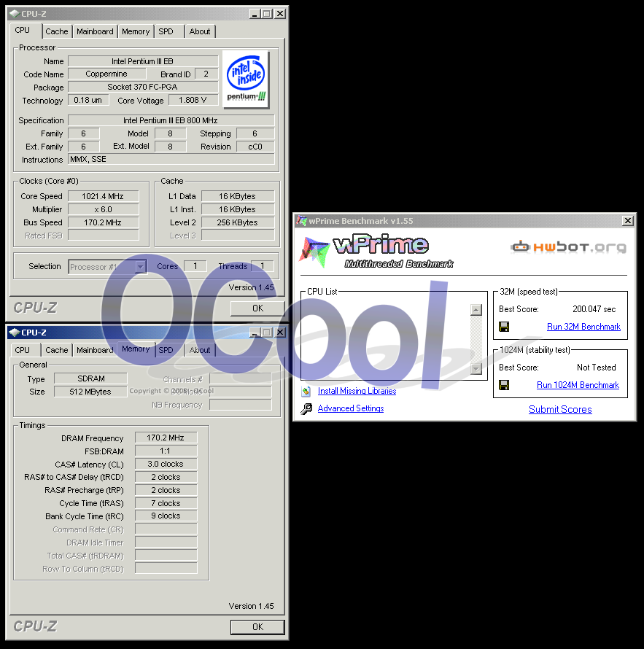Run the 32M Benchmark

583,327
